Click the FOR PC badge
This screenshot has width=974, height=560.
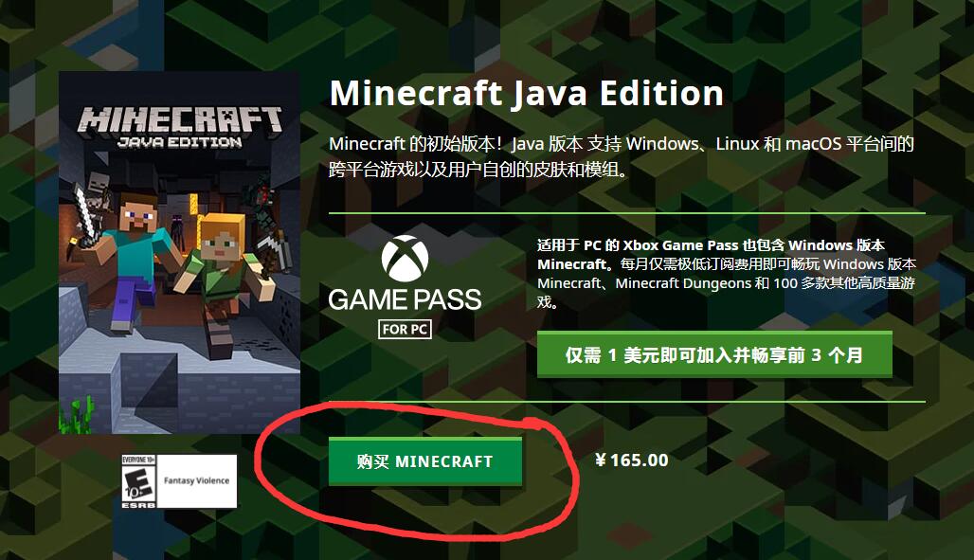pos(405,330)
